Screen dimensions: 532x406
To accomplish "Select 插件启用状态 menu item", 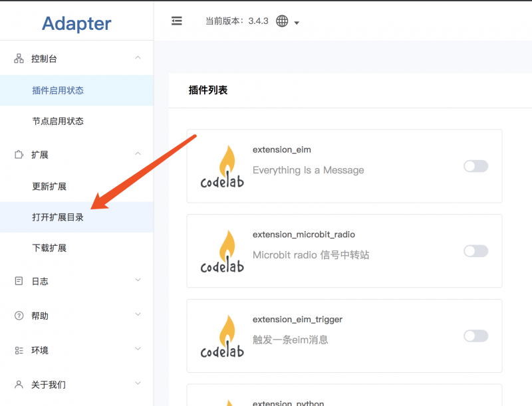I will (x=76, y=90).
